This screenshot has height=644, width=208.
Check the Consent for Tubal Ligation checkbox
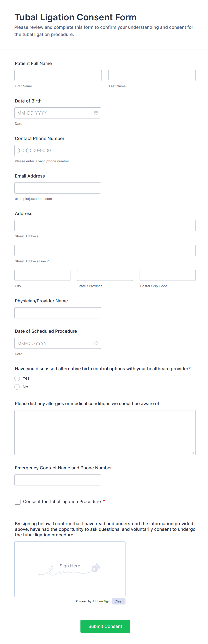click(x=17, y=502)
